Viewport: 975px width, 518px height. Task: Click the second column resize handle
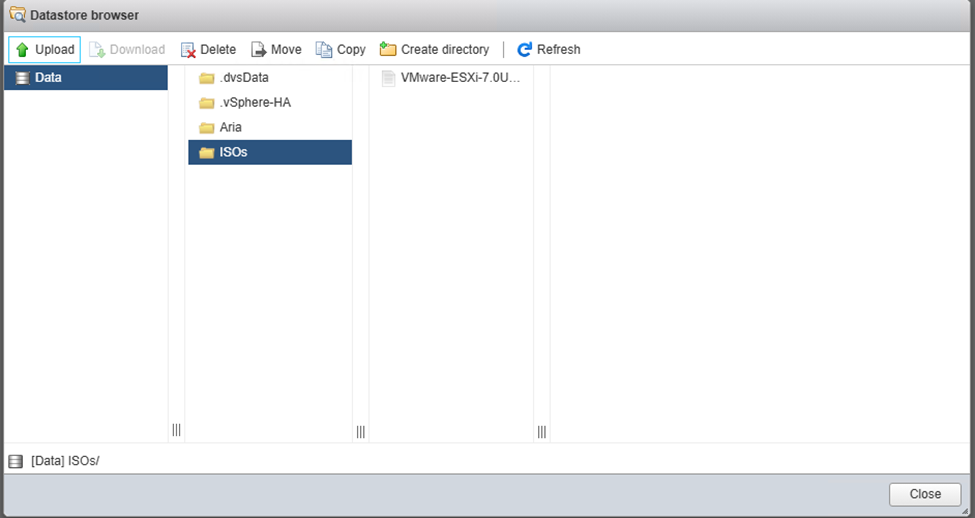360,431
